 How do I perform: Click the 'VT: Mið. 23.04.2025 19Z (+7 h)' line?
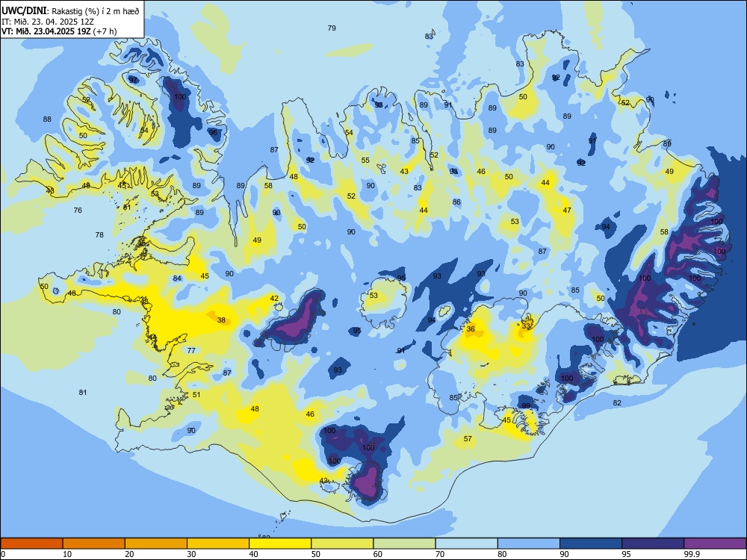(59, 31)
